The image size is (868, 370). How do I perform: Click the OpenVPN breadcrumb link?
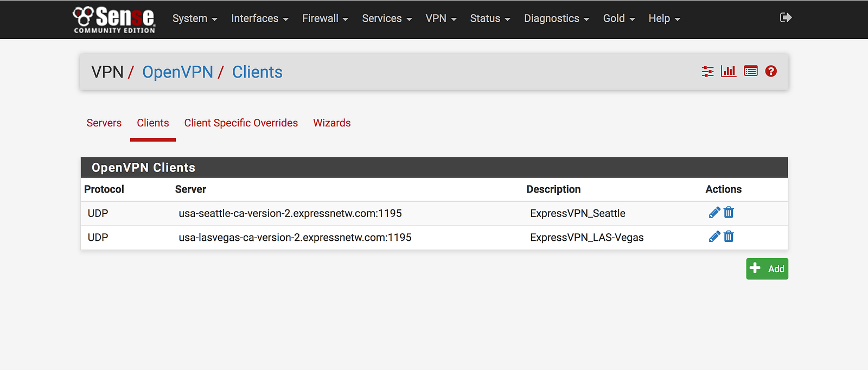[177, 72]
